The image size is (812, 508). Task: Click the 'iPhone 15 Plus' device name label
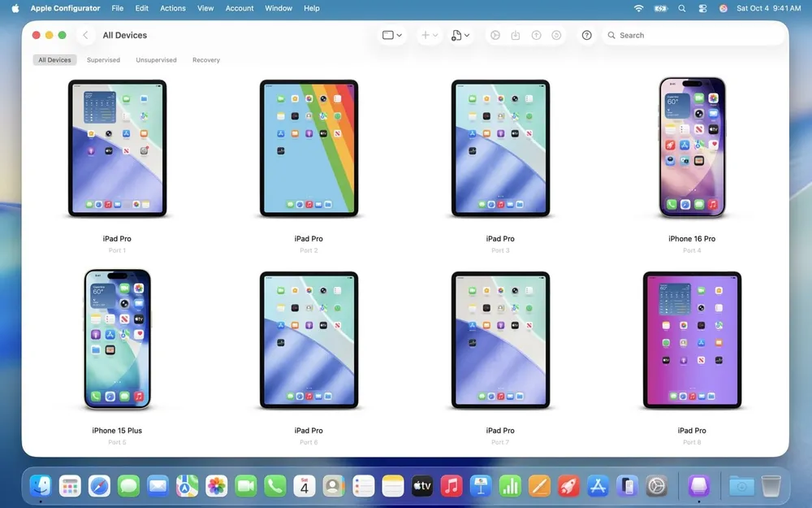click(117, 431)
